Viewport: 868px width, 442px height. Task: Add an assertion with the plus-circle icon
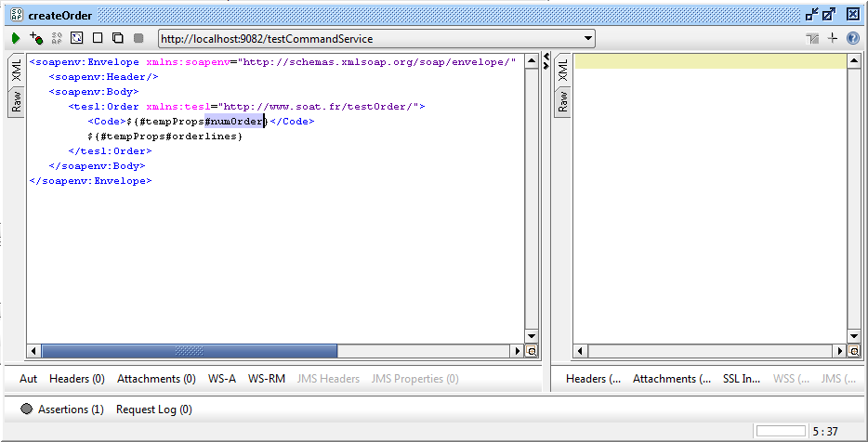coord(36,38)
